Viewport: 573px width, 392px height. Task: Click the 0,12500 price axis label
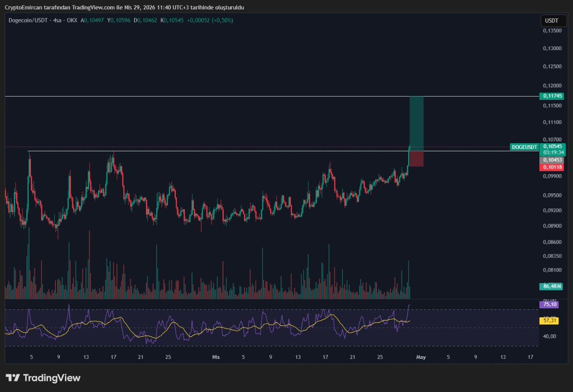click(x=552, y=66)
